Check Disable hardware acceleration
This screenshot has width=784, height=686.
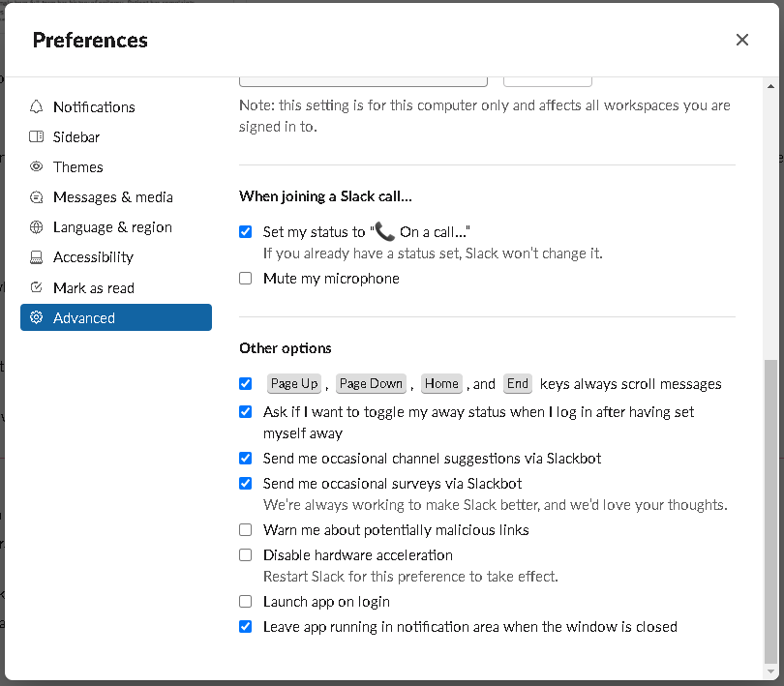point(246,555)
